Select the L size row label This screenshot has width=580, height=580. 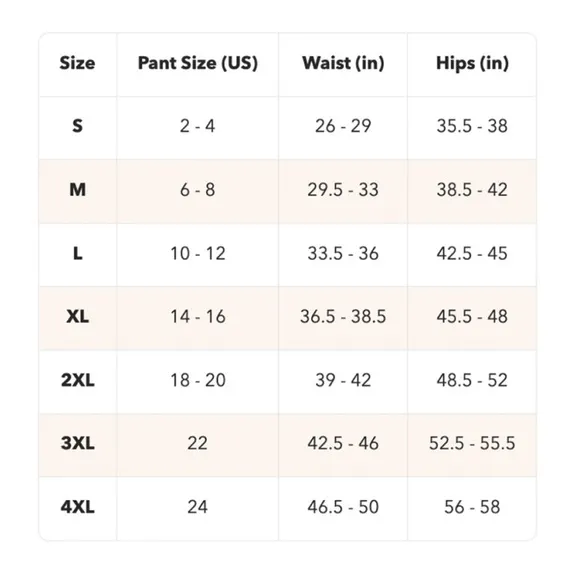point(77,254)
